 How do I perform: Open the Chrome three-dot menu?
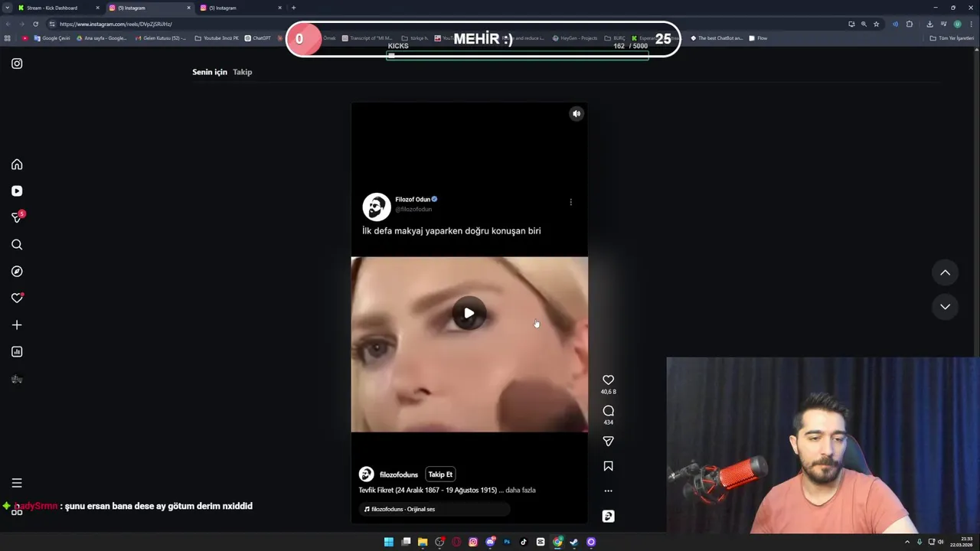(971, 24)
